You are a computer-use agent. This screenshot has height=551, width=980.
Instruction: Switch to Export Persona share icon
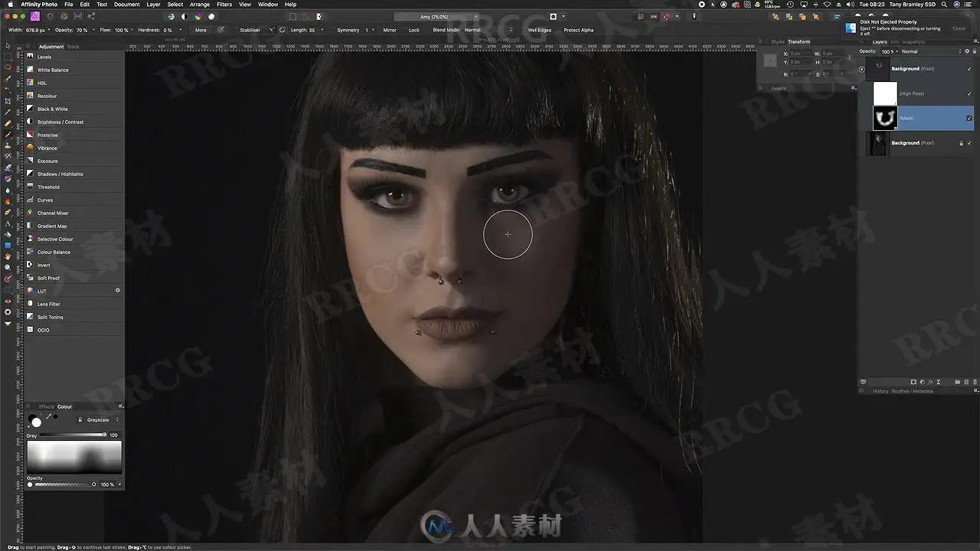coord(91,16)
